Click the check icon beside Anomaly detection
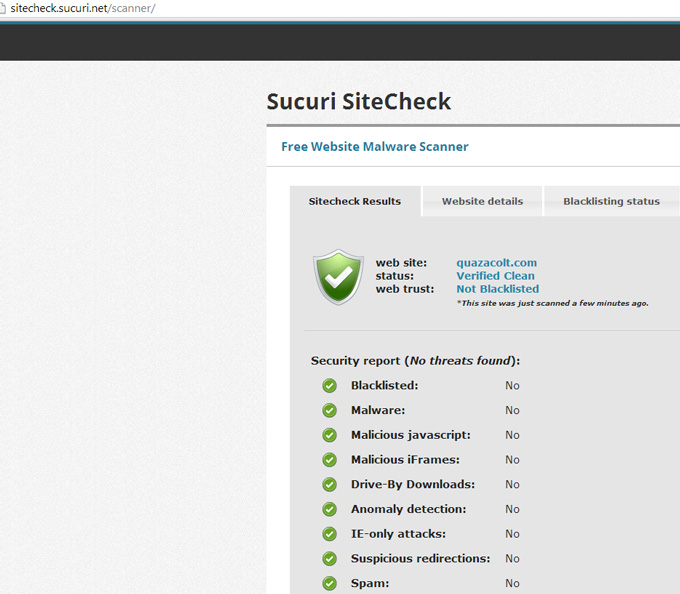 (x=330, y=509)
